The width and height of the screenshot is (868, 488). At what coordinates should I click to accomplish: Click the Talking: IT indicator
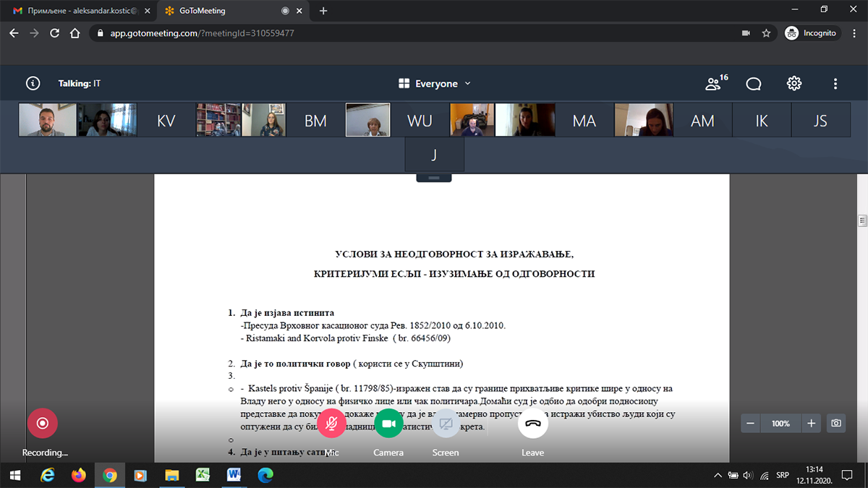click(x=80, y=84)
